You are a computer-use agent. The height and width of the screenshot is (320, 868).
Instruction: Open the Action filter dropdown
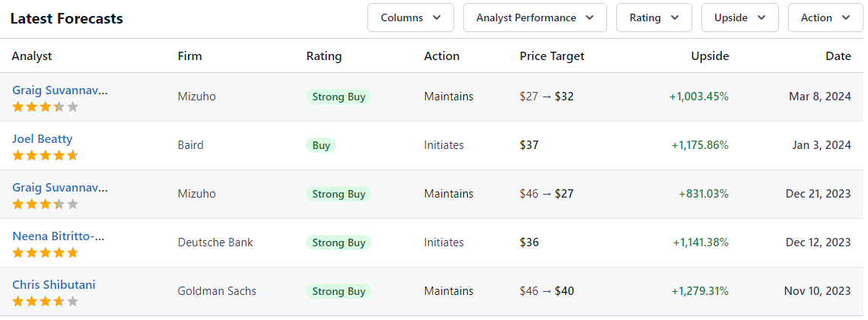(x=825, y=17)
